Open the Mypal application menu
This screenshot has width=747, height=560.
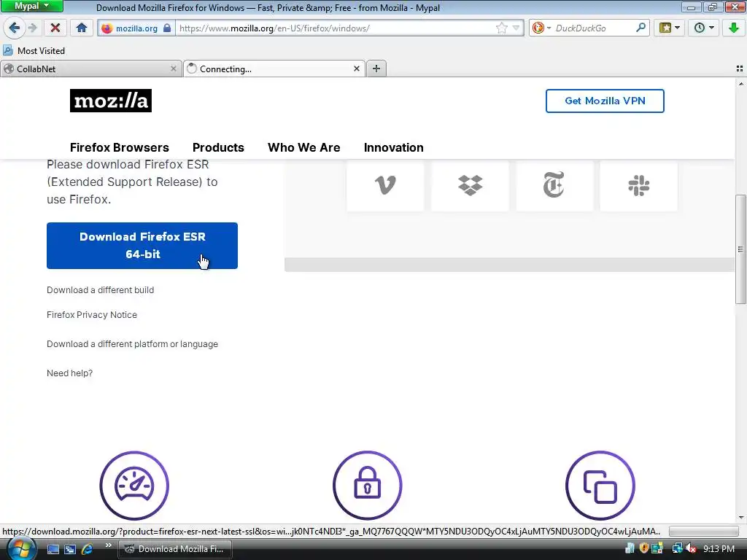click(31, 6)
